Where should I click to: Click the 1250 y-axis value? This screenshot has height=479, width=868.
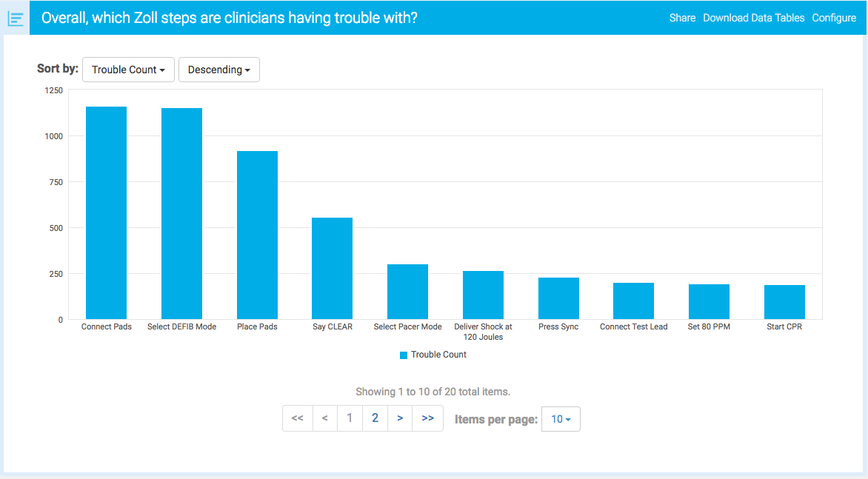pos(54,90)
